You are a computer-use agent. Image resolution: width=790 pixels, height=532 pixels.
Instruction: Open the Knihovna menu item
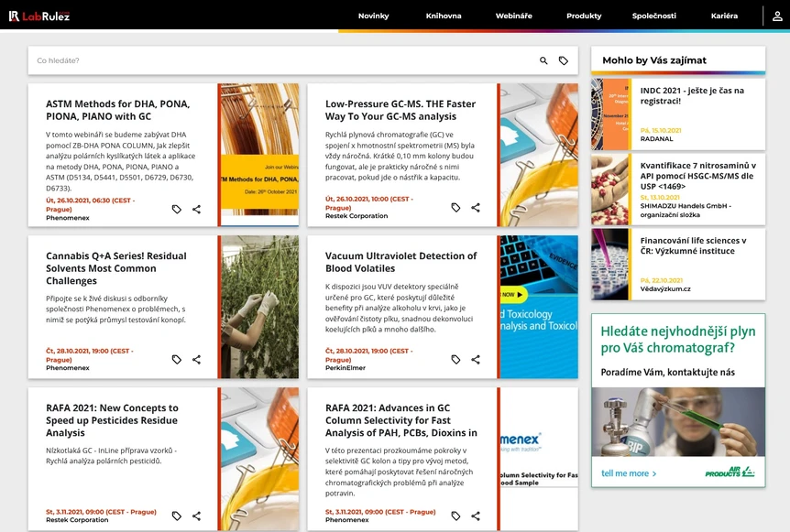[x=444, y=16]
